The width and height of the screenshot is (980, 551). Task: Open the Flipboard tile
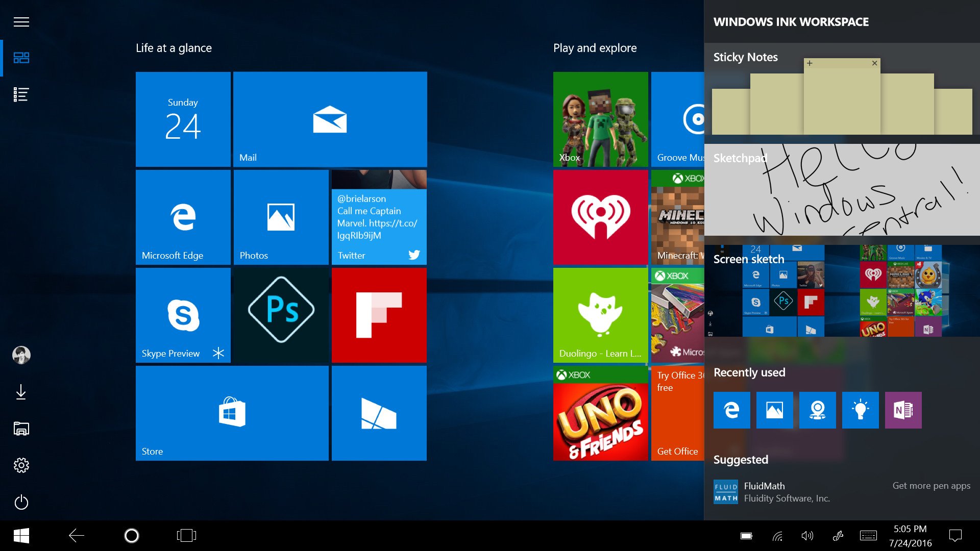(x=379, y=315)
